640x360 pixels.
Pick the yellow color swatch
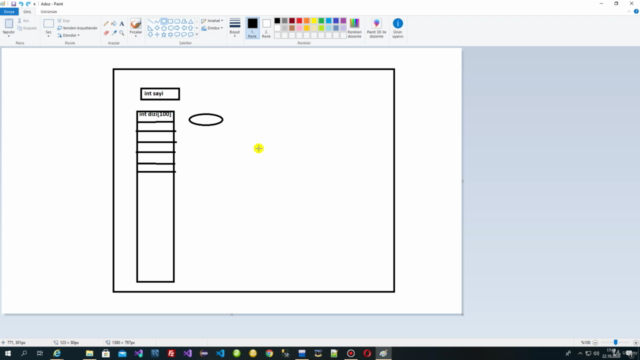point(314,21)
